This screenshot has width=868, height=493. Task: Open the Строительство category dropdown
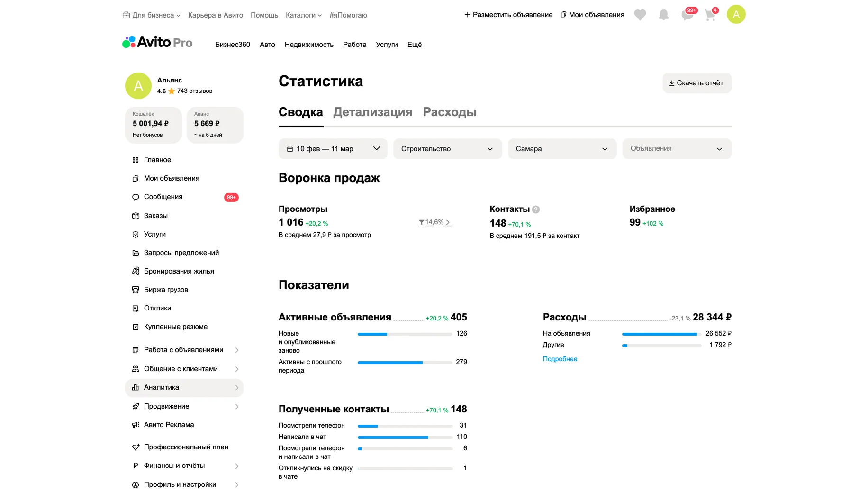coord(448,149)
